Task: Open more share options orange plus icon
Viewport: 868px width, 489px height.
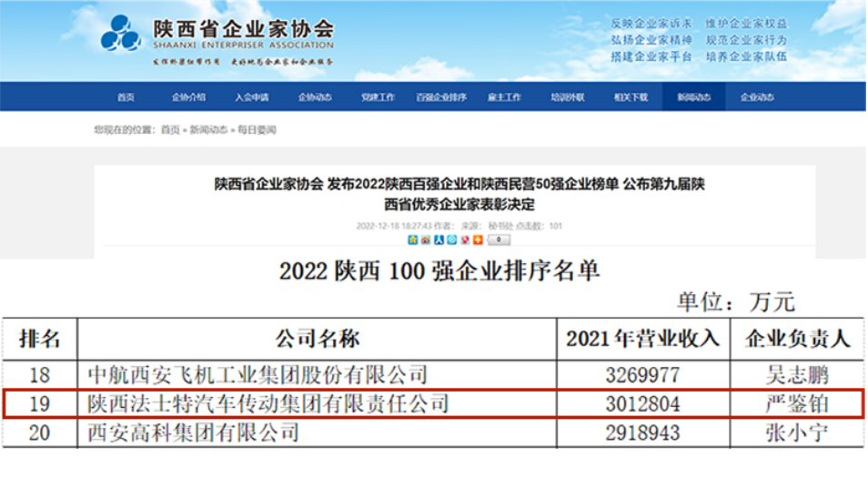Action: pyautogui.click(x=476, y=240)
